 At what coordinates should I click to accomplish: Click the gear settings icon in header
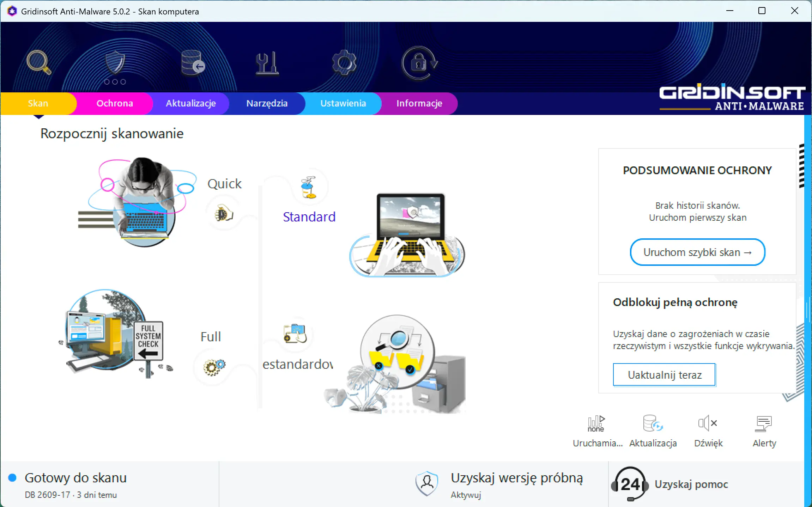point(344,63)
